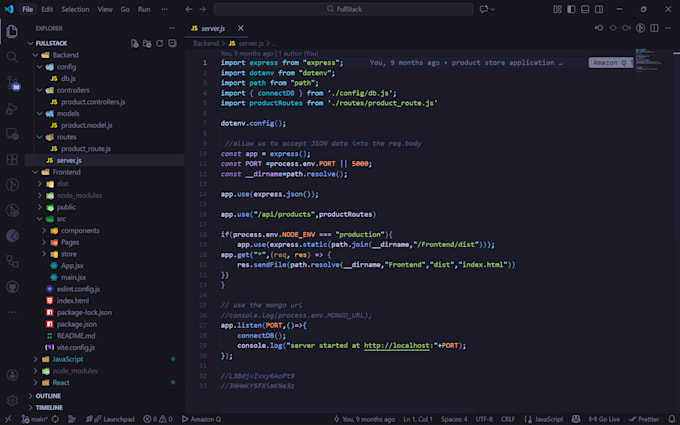The image size is (680, 425).
Task: Open the Edit menu
Action: [x=47, y=9]
